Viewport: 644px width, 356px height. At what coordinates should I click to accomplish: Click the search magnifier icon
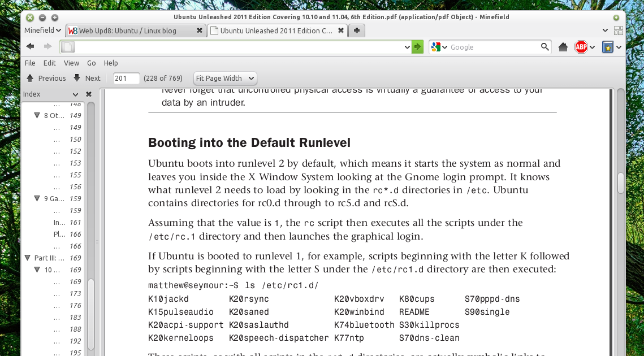tap(544, 47)
